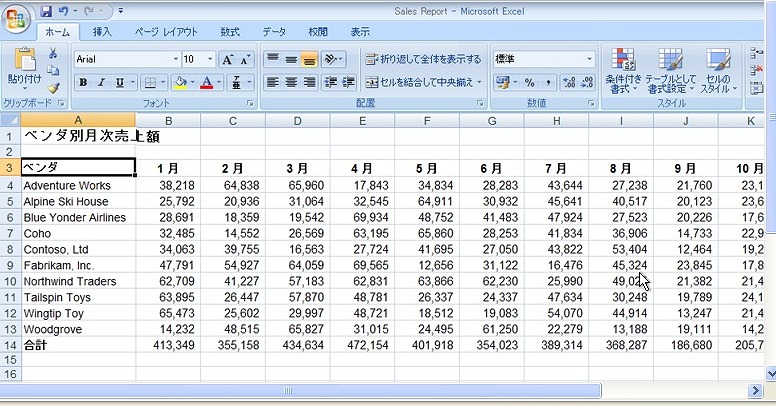Toggle underline formatting

120,83
